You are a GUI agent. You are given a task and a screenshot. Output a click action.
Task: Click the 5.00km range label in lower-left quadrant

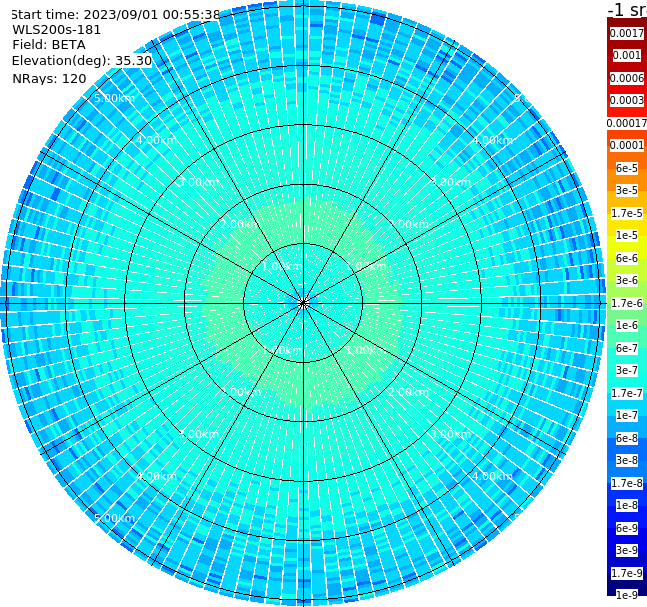point(115,518)
